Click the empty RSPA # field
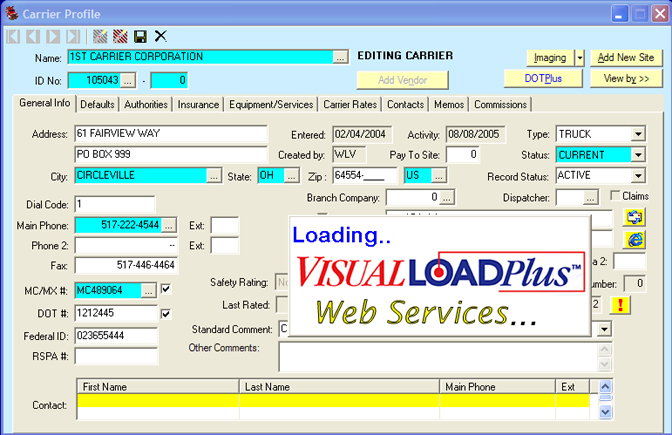The width and height of the screenshot is (672, 435). [116, 356]
